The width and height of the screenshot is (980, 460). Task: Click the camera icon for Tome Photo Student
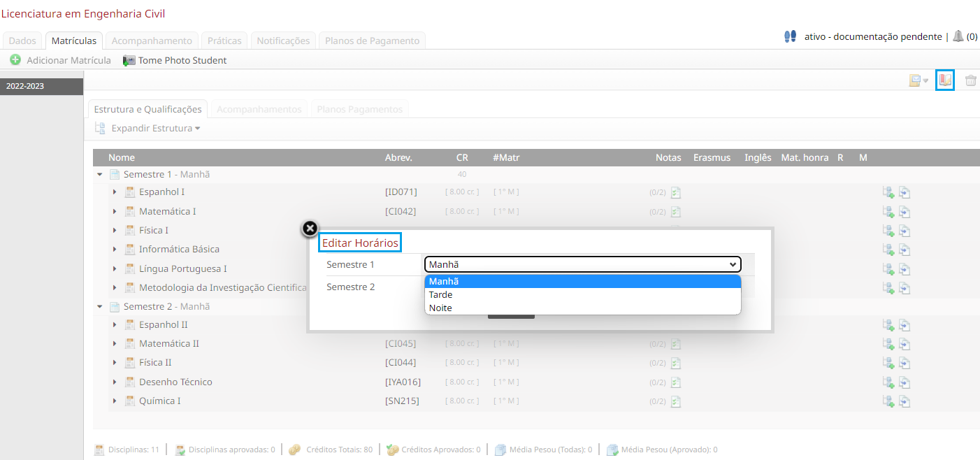129,61
